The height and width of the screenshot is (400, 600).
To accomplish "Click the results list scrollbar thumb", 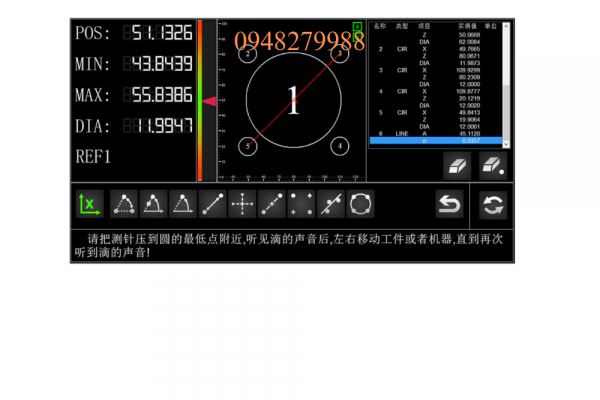I will click(506, 113).
